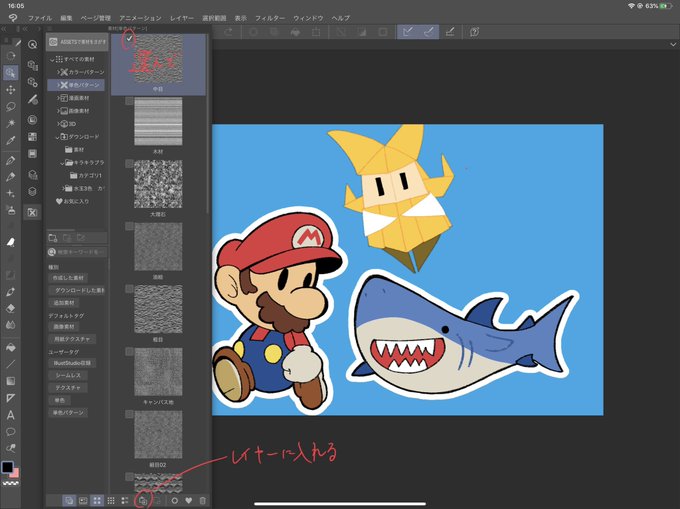This screenshot has height=509, width=680.
Task: Select the Text tool
Action: click(x=11, y=415)
